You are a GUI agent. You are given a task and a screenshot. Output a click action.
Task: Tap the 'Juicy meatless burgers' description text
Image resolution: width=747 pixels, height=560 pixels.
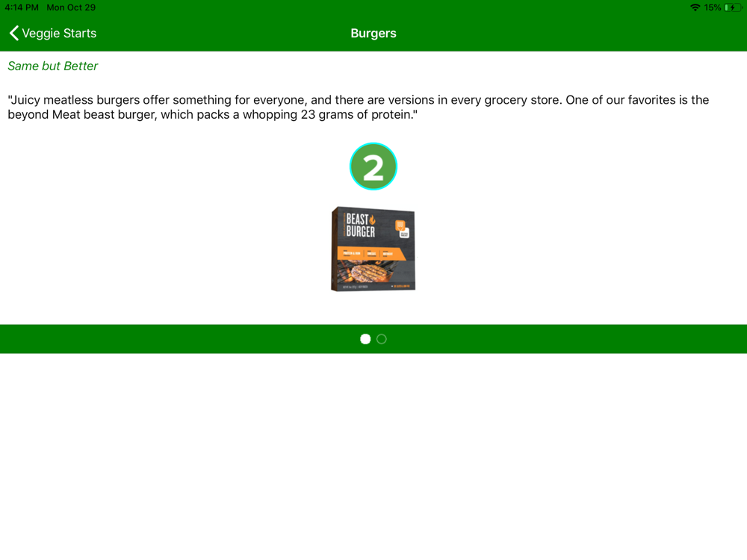click(359, 107)
